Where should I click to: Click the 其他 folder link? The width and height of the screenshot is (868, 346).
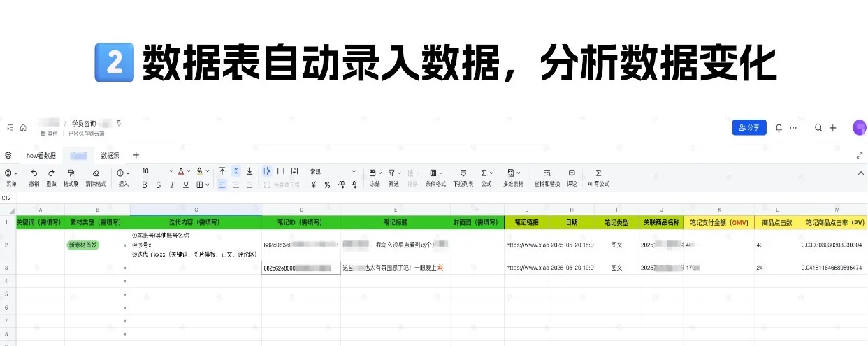pyautogui.click(x=50, y=133)
